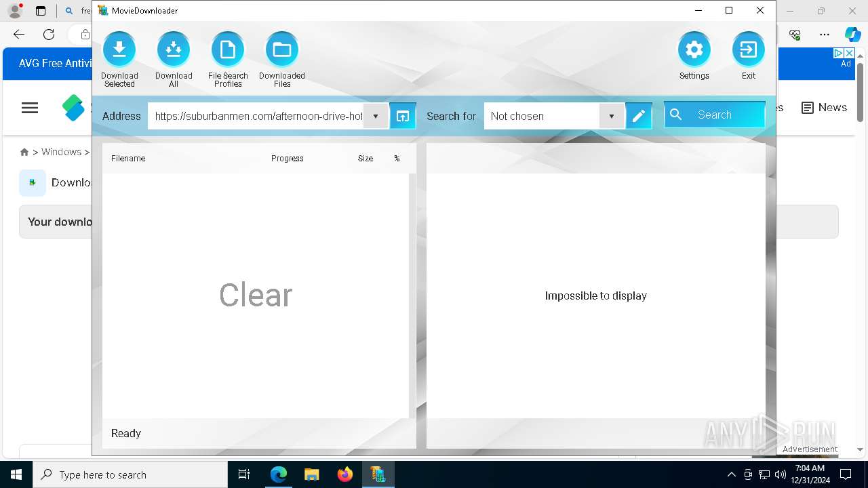Click the Progress column header
This screenshot has width=868, height=488.
[x=288, y=159]
